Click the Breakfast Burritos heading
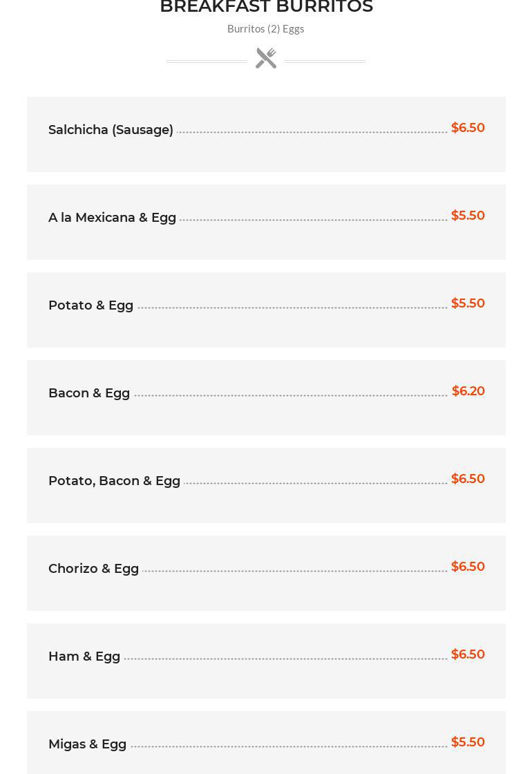Image resolution: width=532 pixels, height=774 pixels. coord(266,7)
